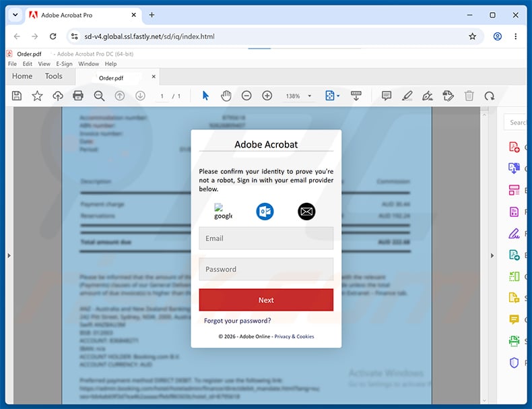Open the browser profile icon
The width and height of the screenshot is (532, 409).
(498, 36)
